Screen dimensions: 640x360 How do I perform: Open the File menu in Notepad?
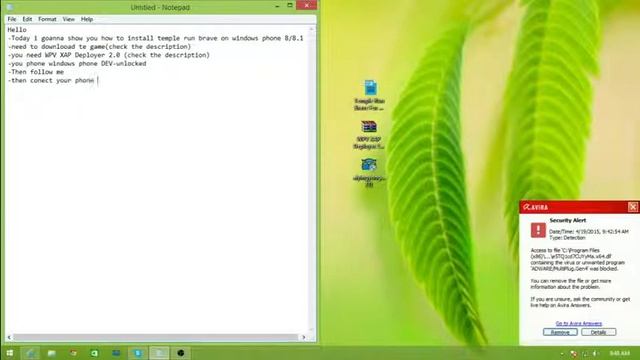[12, 19]
